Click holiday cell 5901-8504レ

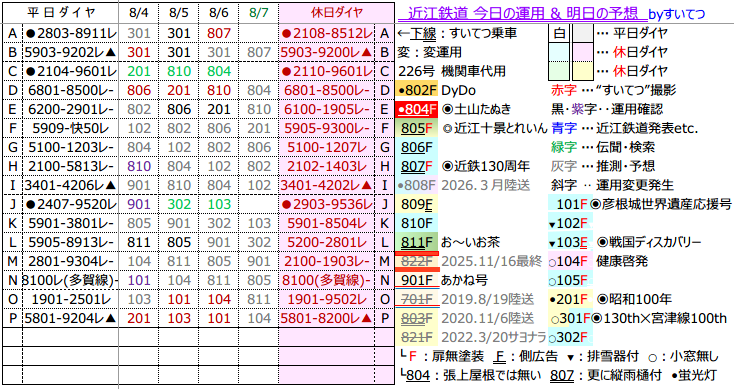[327, 223]
